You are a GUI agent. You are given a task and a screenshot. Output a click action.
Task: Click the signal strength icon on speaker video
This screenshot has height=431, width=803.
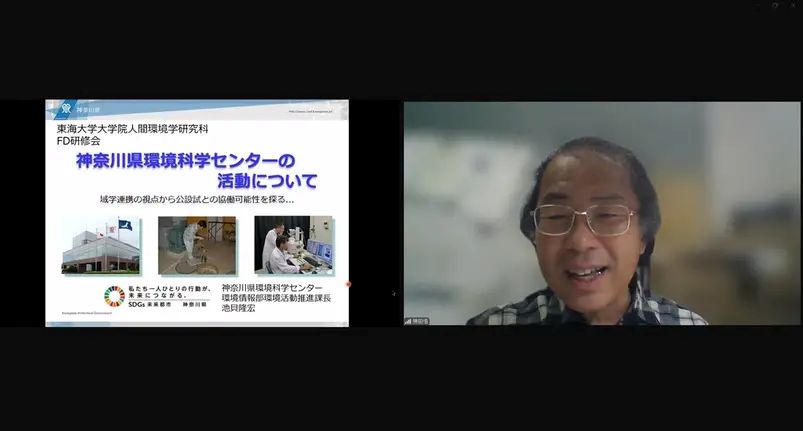point(408,321)
